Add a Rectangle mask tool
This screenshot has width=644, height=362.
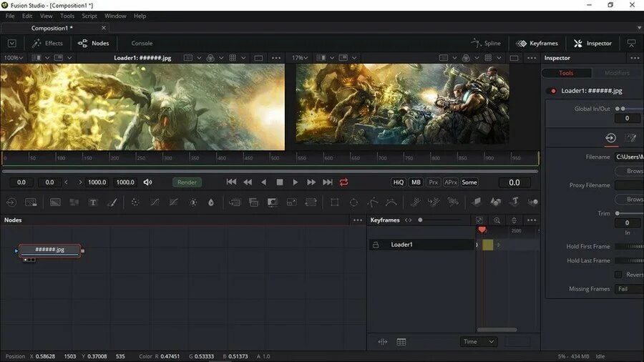334,202
